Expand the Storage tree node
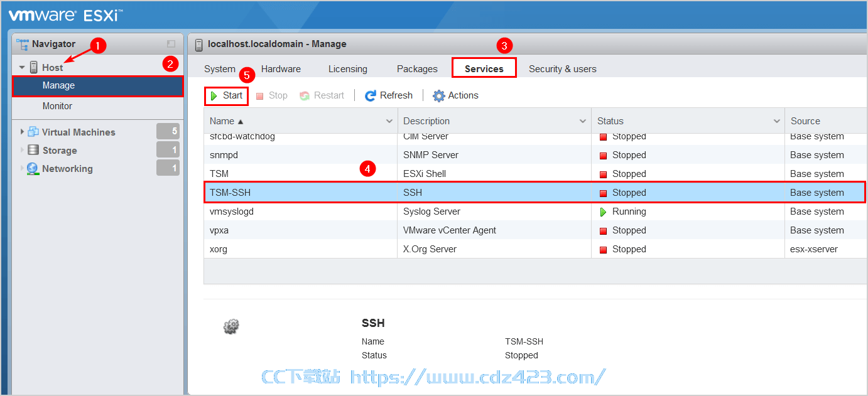This screenshot has height=396, width=868. tap(23, 150)
